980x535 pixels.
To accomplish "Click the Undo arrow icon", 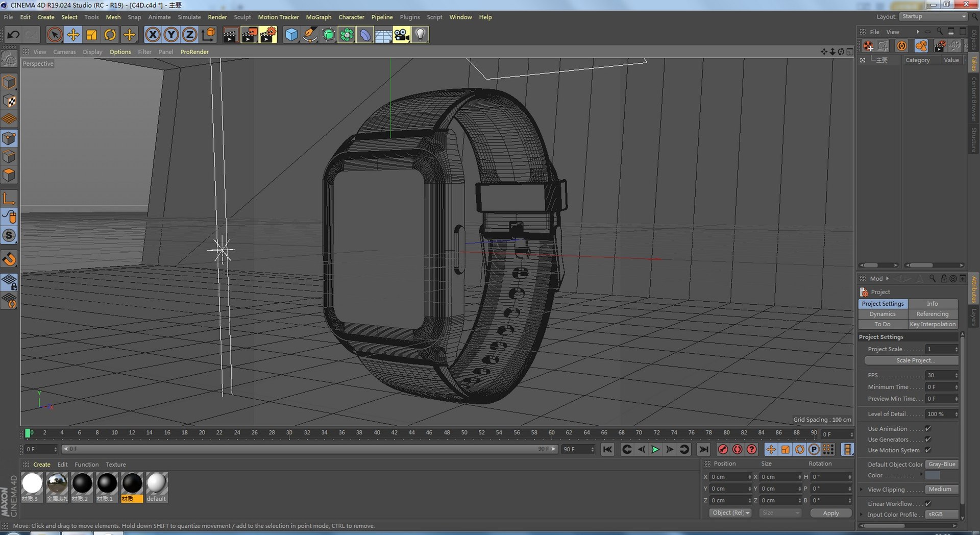I will (13, 35).
